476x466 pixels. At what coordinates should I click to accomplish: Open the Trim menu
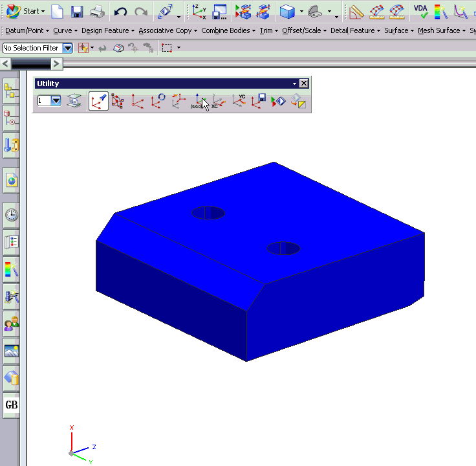pos(268,30)
